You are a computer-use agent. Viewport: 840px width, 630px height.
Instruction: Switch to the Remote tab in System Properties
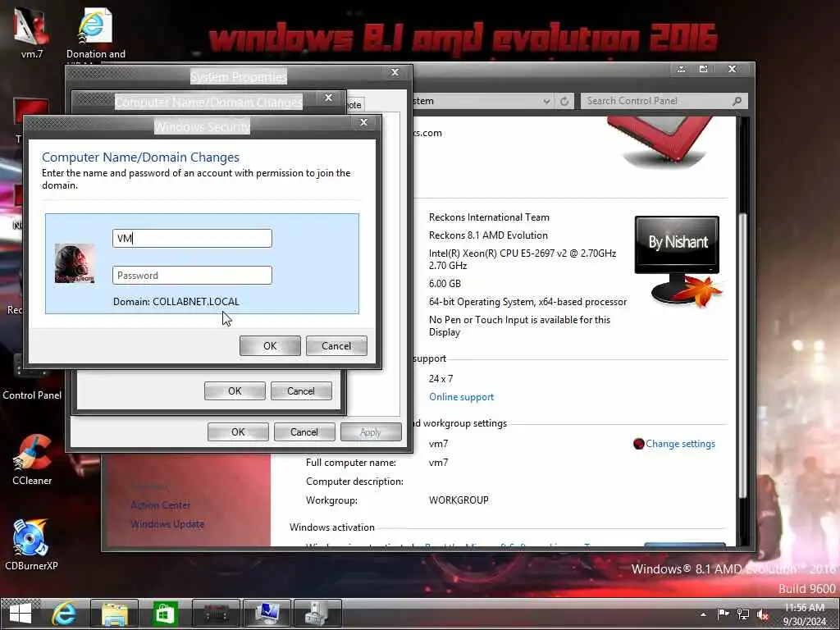pos(354,105)
